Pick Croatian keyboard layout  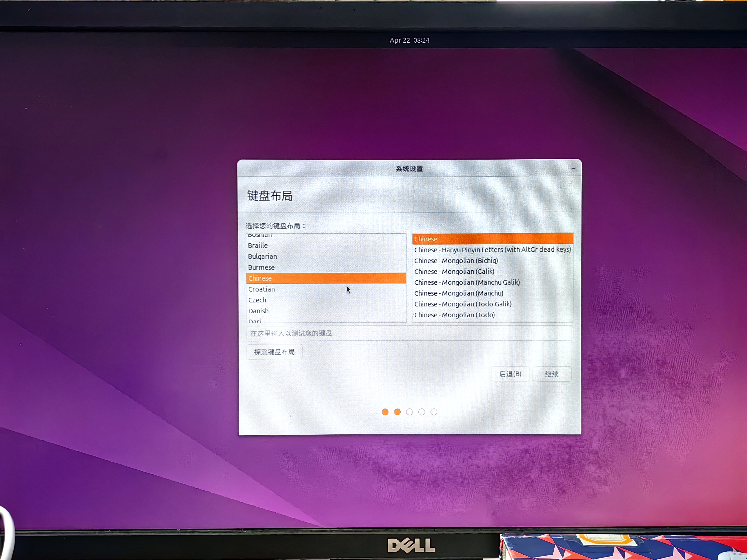point(261,289)
